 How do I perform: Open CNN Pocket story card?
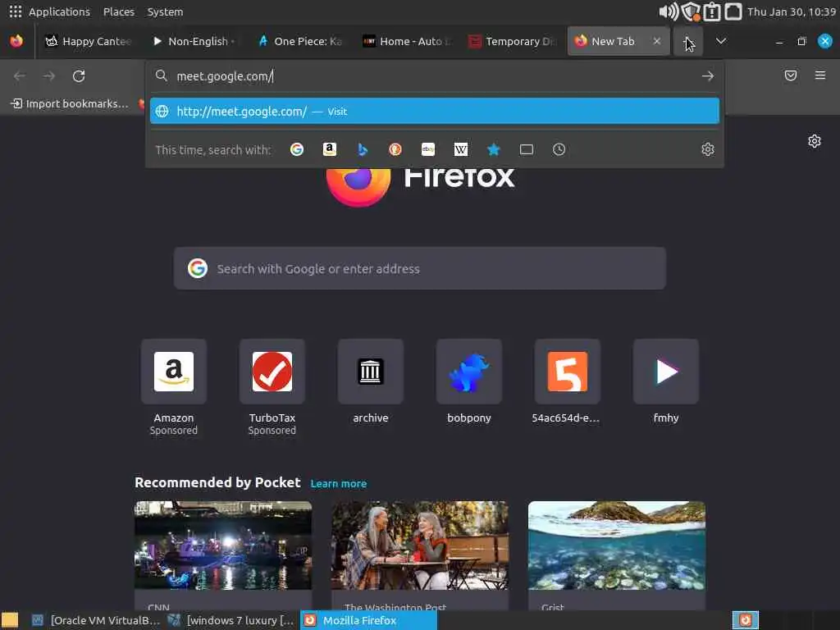[x=223, y=555]
